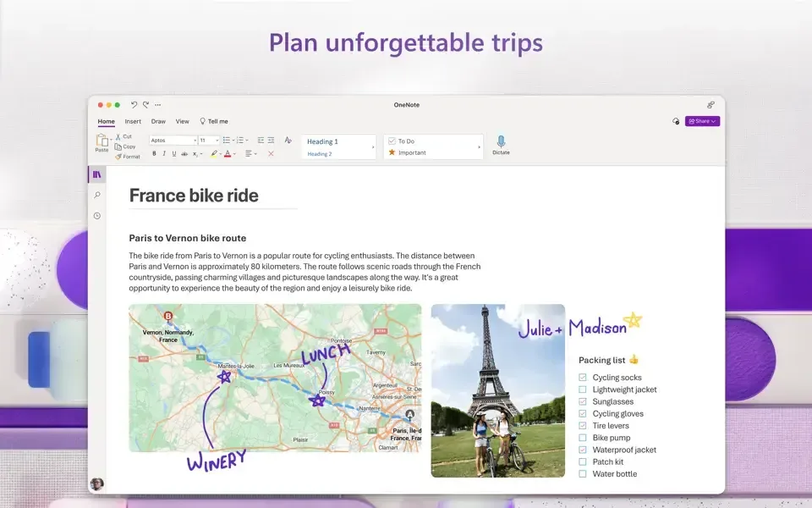Expand the Paste options arrow

(x=111, y=141)
